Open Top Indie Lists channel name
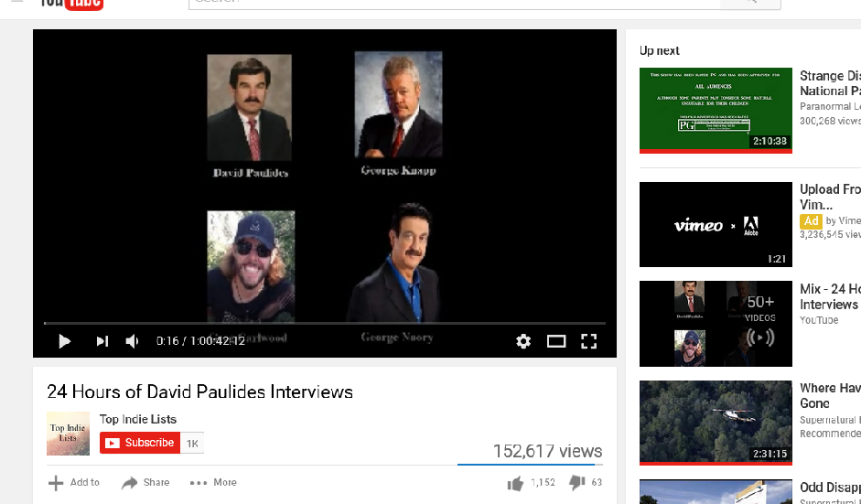861x504 pixels. point(138,420)
